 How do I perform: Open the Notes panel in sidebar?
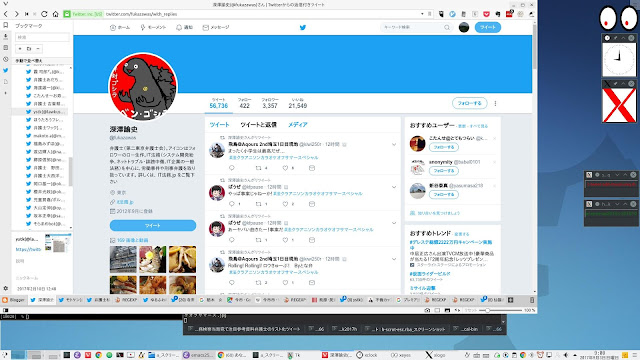tap(6, 47)
